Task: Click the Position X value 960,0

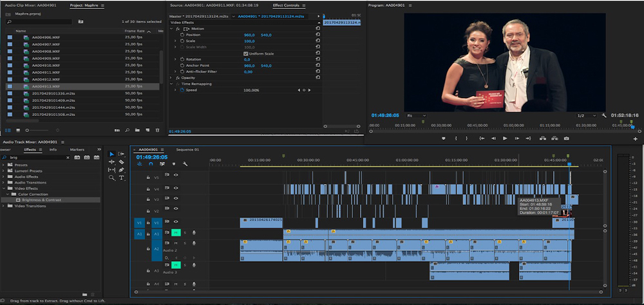Action: coord(249,35)
